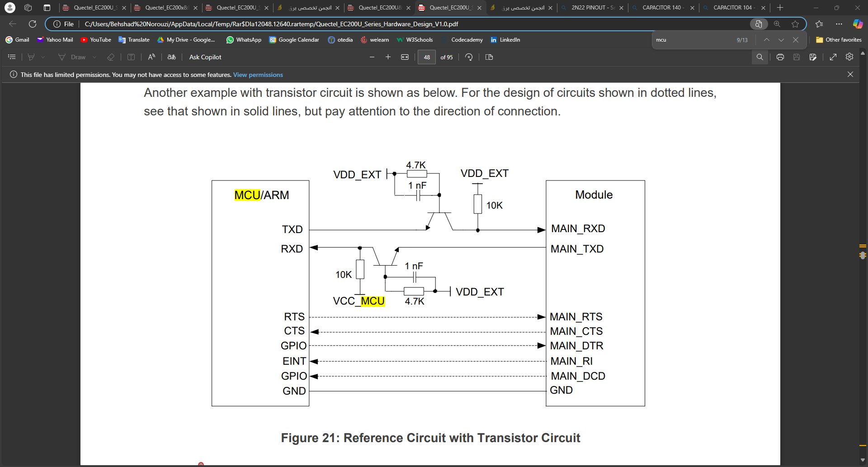Open the browser profile icon
The width and height of the screenshot is (868, 467).
tap(9, 8)
